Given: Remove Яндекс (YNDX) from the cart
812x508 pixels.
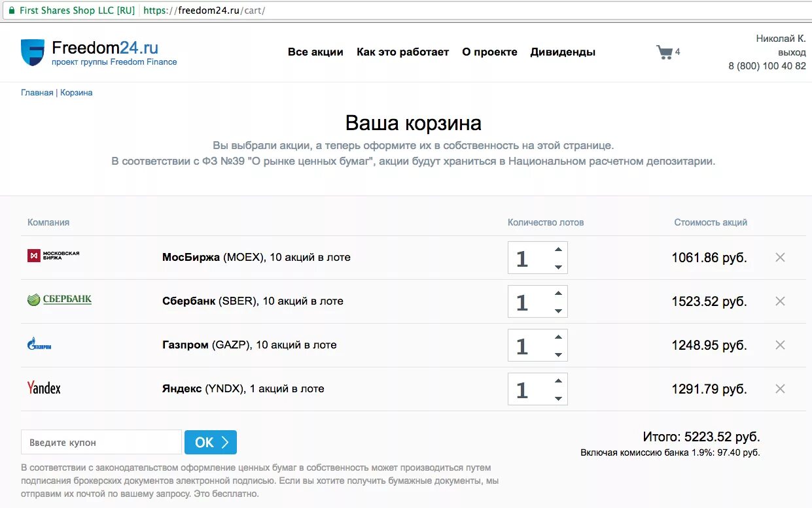Looking at the screenshot, I should 780,389.
